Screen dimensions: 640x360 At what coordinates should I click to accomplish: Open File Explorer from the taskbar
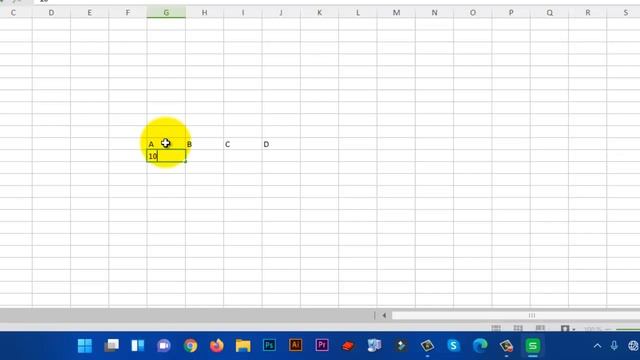(243, 346)
